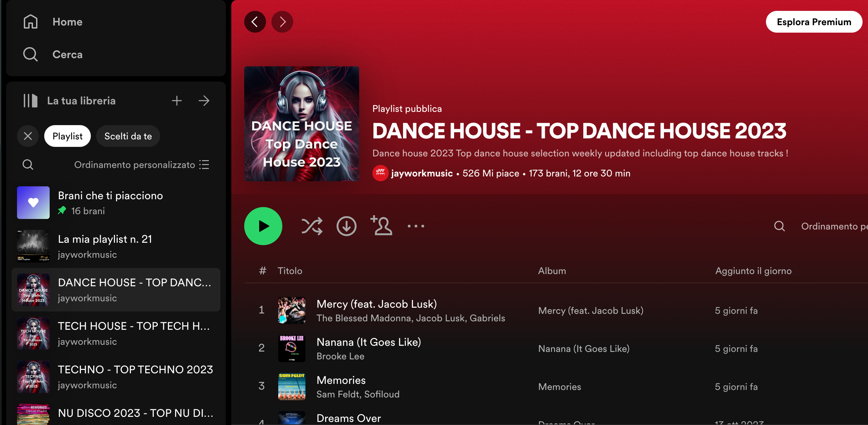Select track Memories

click(341, 380)
